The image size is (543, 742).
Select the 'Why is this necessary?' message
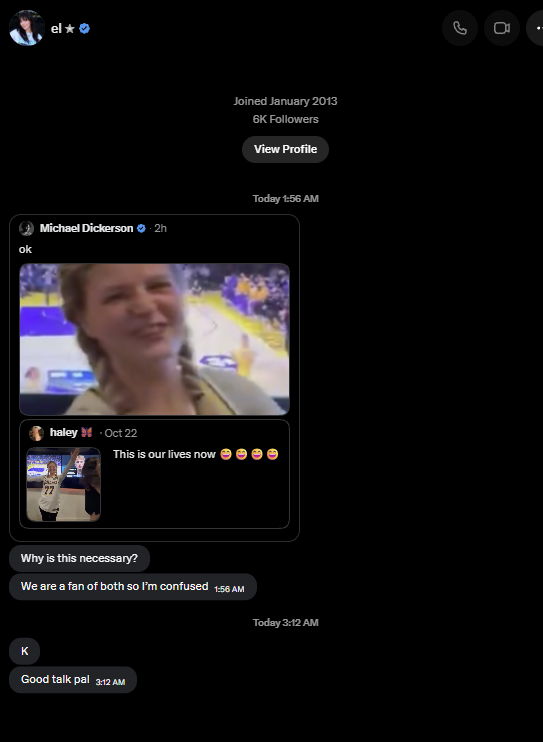80,558
